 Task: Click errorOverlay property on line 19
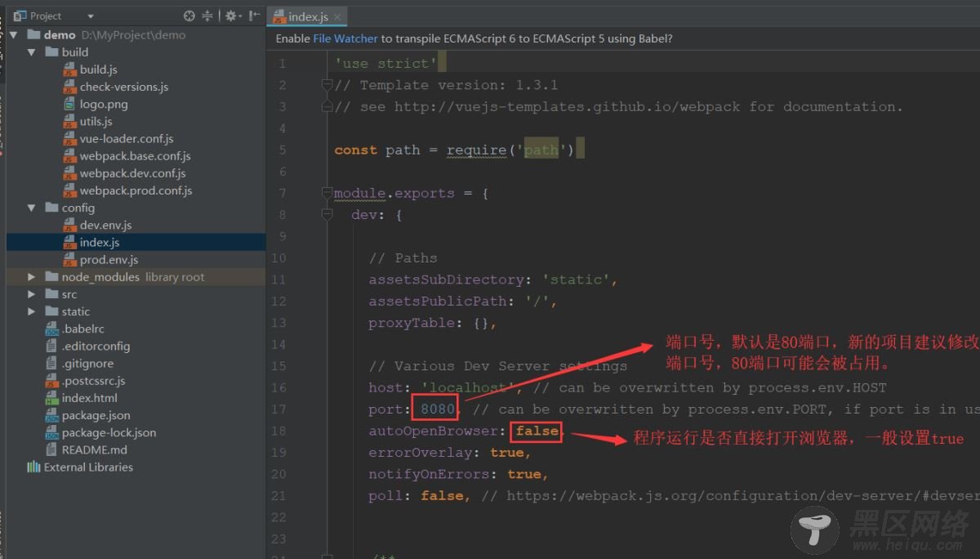[421, 453]
